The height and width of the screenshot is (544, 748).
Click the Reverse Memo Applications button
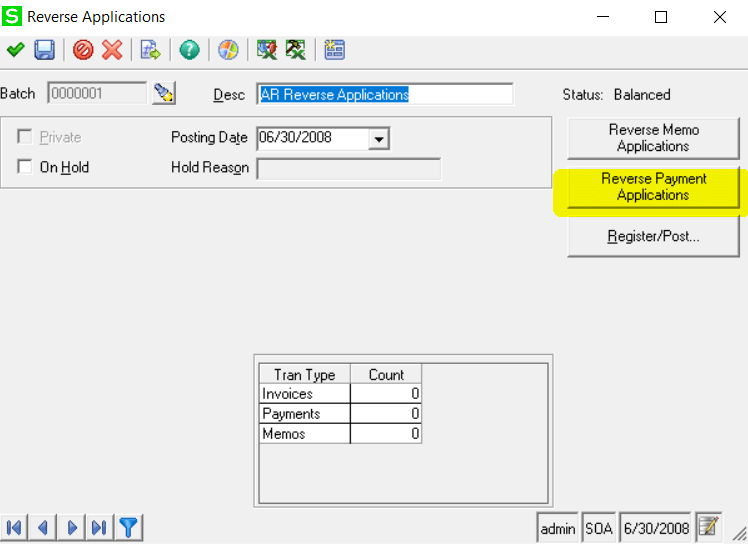[653, 138]
